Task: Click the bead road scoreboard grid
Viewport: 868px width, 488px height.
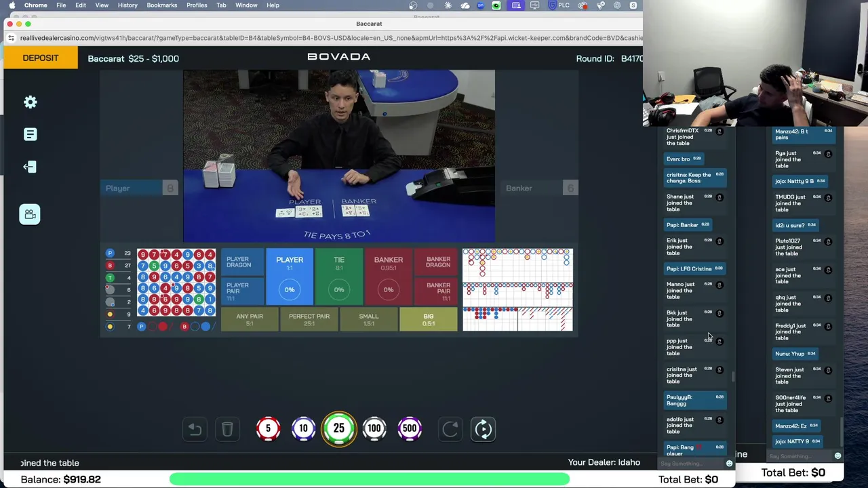Action: 176,283
